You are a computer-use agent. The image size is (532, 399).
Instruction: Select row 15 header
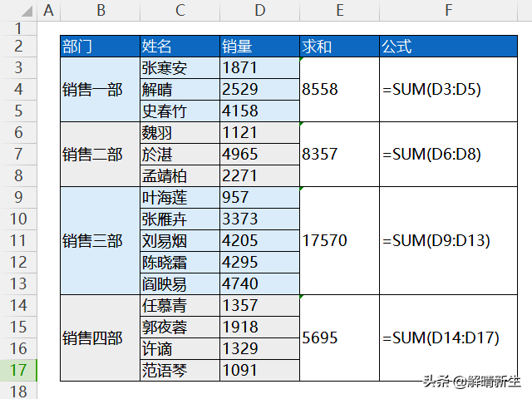coord(18,327)
